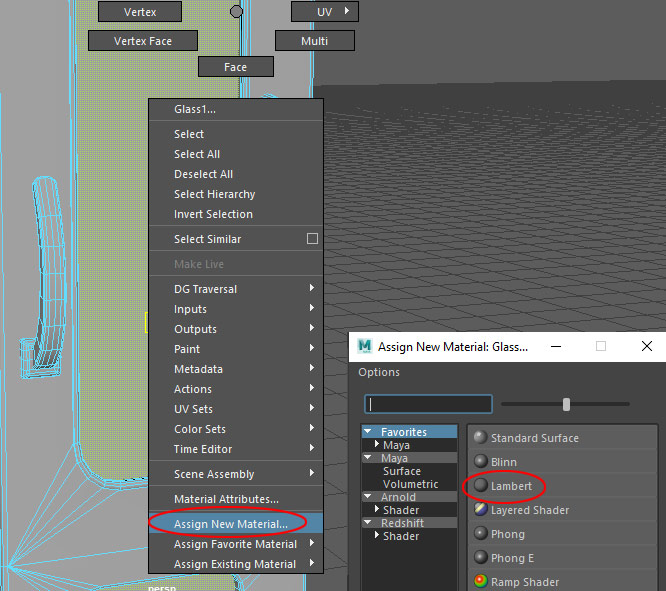Image resolution: width=666 pixels, height=591 pixels.
Task: Select the Lambert material sphere icon
Action: point(480,486)
